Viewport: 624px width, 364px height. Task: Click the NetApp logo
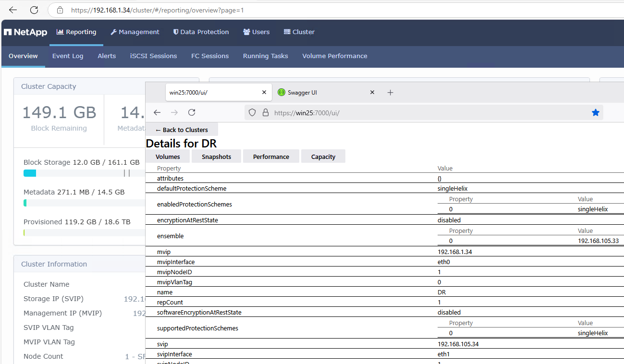coord(25,32)
